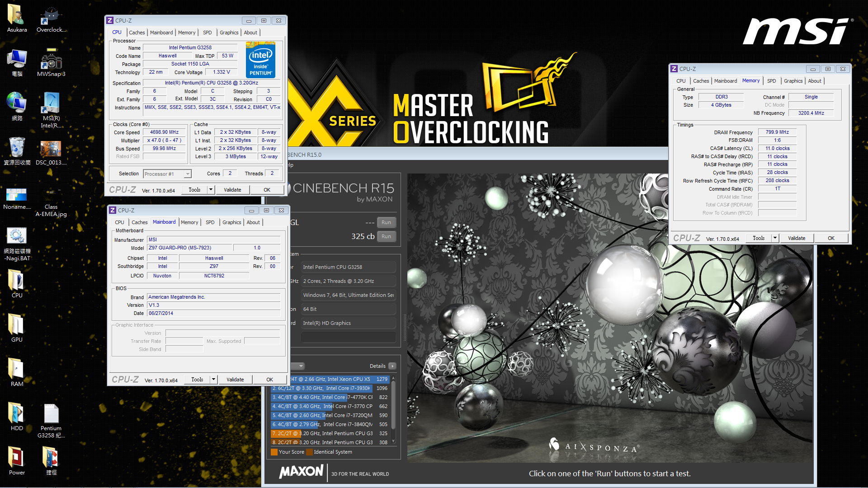Open the 捷徑 shortcut icon

[51, 461]
